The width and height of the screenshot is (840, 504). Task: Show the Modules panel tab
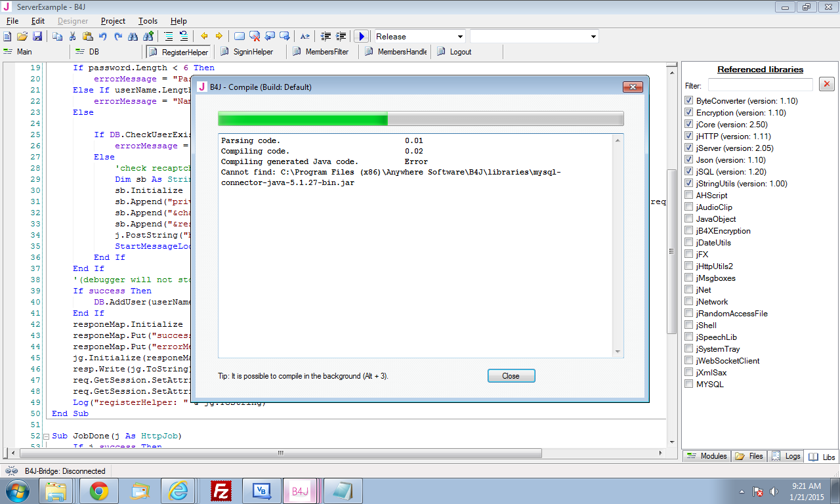(707, 456)
